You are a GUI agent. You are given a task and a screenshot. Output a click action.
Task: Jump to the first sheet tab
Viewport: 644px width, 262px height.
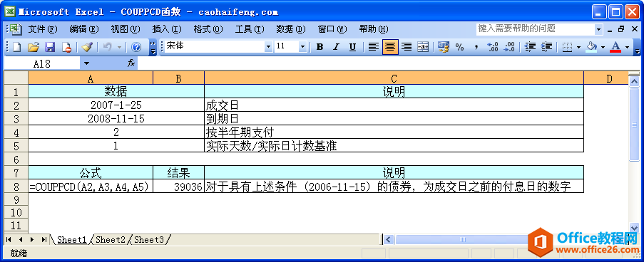[9, 239]
